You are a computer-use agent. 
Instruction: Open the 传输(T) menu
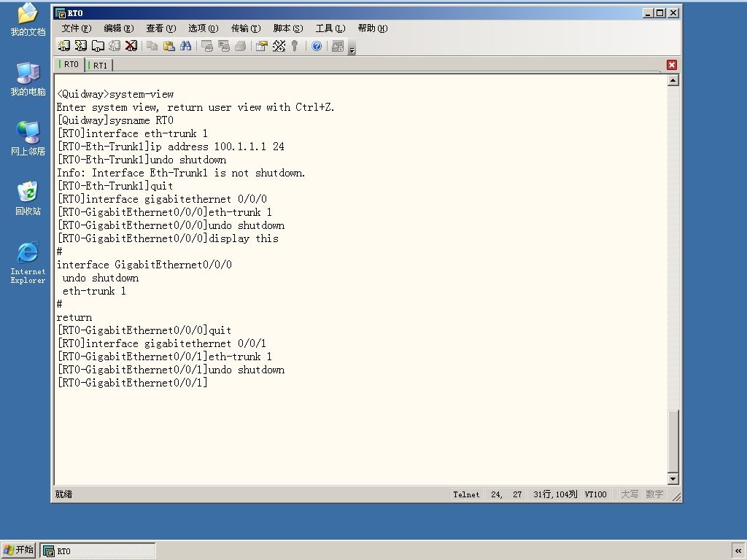[x=246, y=28]
